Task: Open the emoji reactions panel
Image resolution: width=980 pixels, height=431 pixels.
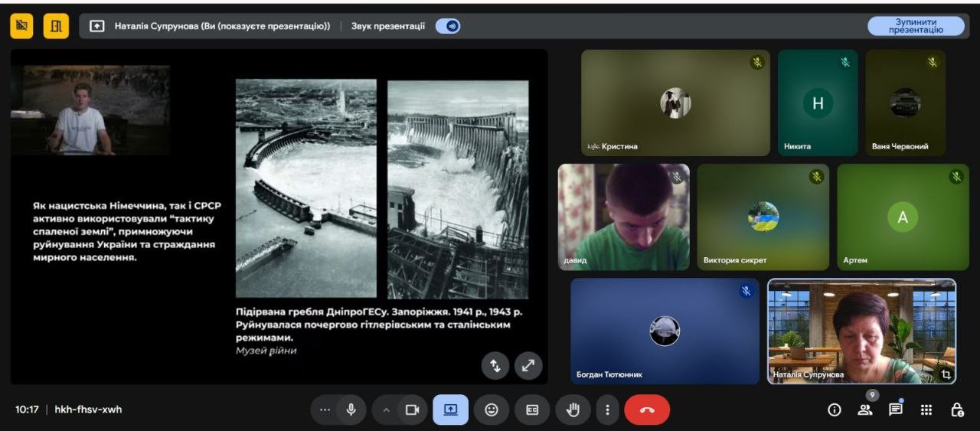Action: click(x=492, y=410)
